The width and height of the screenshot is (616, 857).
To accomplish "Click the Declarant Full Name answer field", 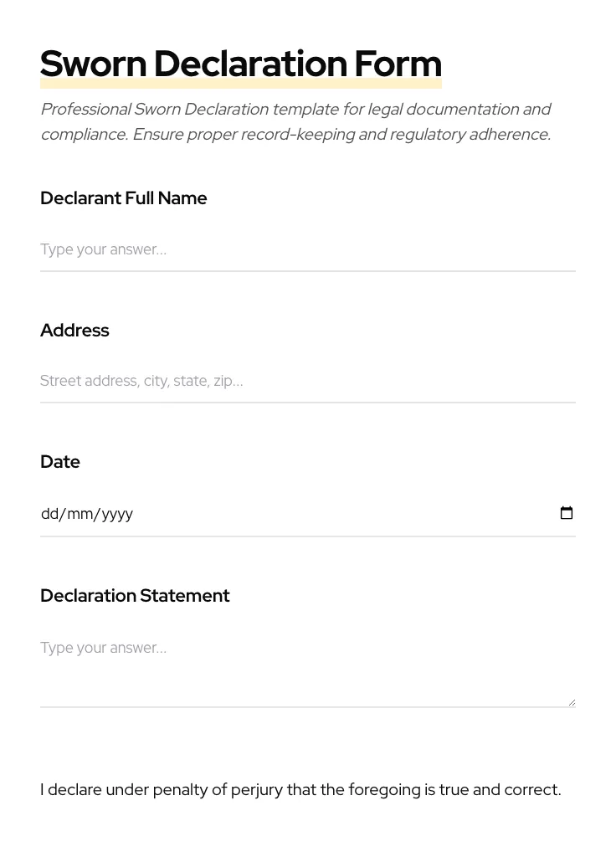I will [307, 249].
